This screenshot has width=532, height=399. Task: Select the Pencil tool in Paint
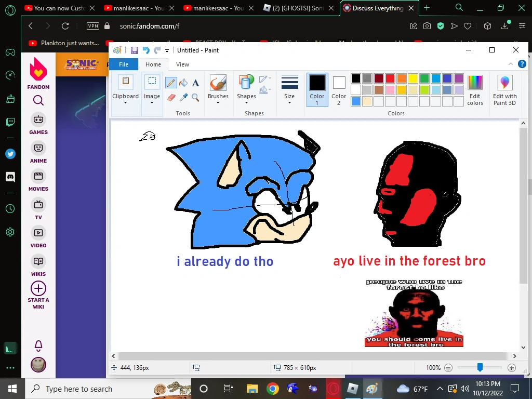171,83
